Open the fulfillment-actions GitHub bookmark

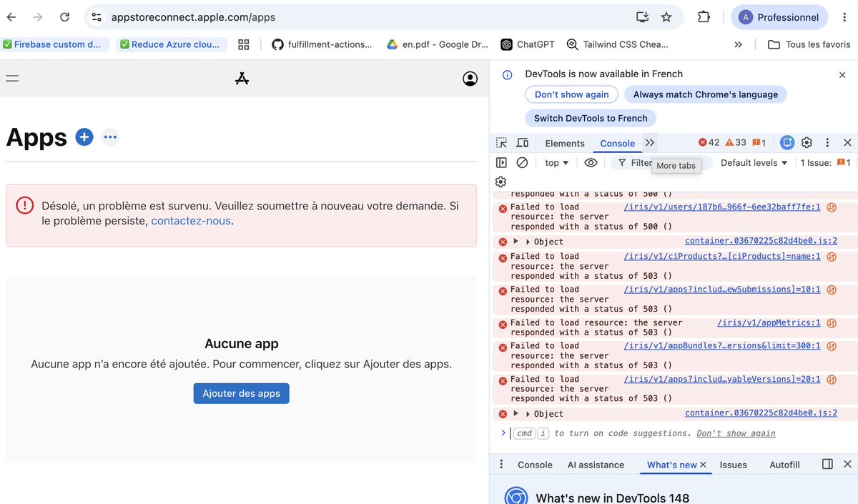click(322, 44)
